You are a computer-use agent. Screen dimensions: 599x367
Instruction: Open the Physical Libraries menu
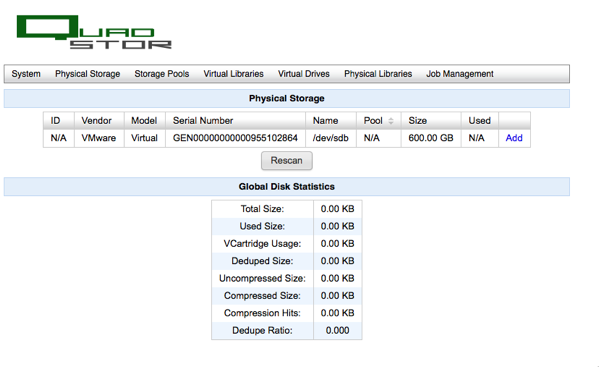click(378, 74)
